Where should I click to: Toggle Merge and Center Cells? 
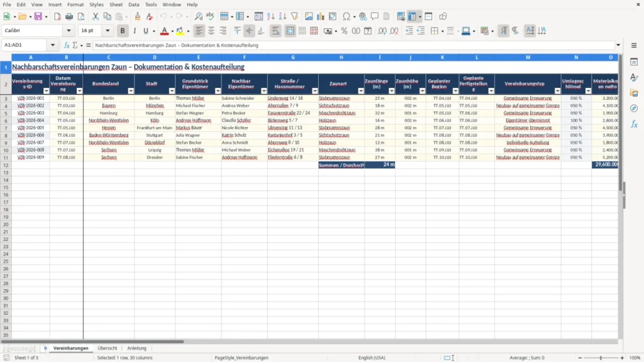point(290,31)
